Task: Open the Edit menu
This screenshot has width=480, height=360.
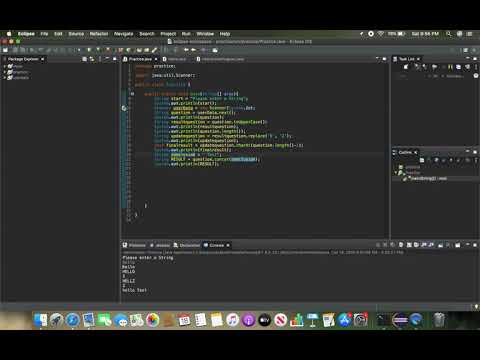Action: tap(58, 34)
